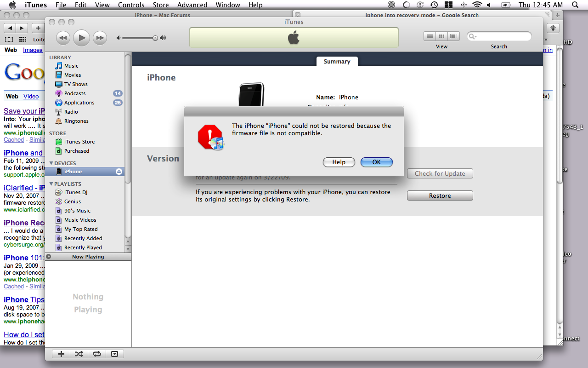The width and height of the screenshot is (588, 368).
Task: Select the Purchased playlist icon
Action: tap(59, 151)
